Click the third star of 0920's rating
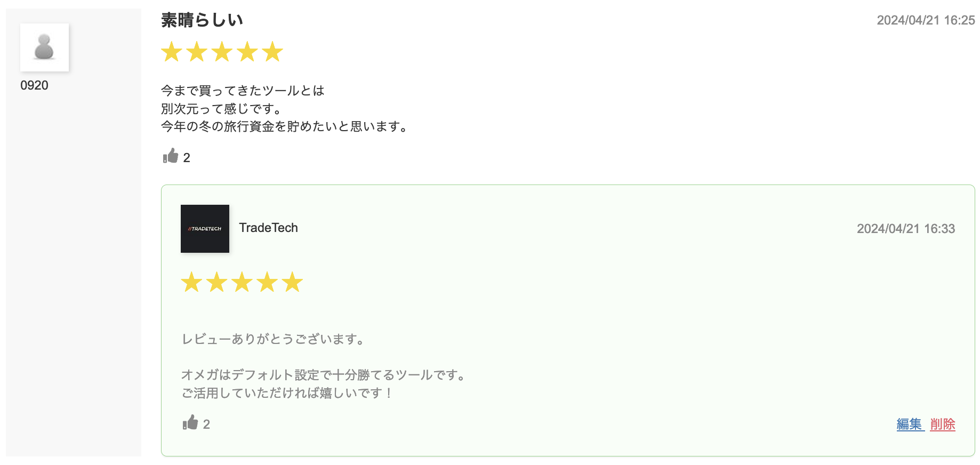The height and width of the screenshot is (465, 980). click(x=222, y=52)
